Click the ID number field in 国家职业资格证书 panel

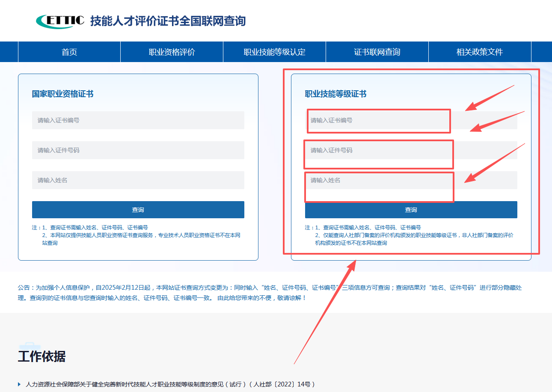(x=138, y=150)
